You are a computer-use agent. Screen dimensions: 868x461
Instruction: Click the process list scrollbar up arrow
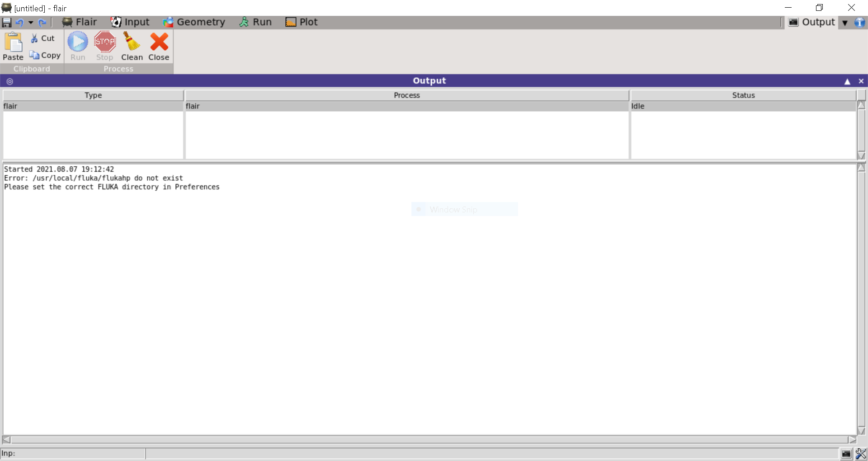(x=862, y=105)
